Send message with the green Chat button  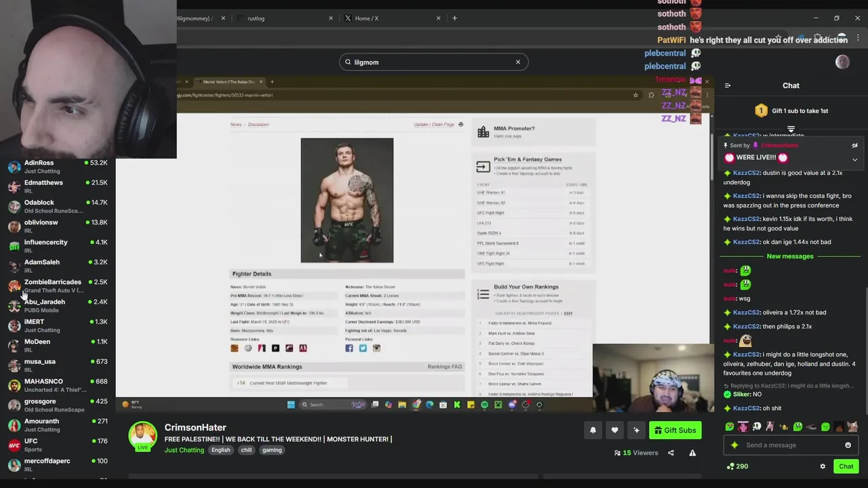click(x=846, y=466)
